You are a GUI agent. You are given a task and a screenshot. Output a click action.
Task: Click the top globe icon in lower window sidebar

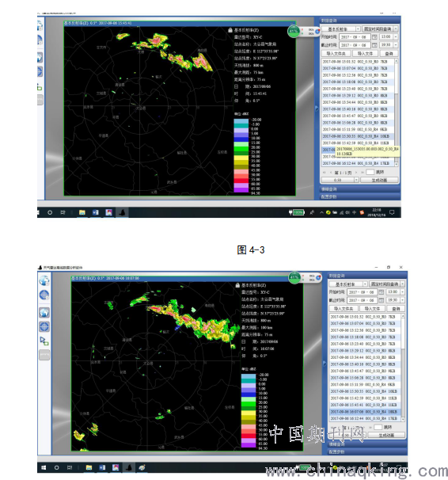[44, 280]
